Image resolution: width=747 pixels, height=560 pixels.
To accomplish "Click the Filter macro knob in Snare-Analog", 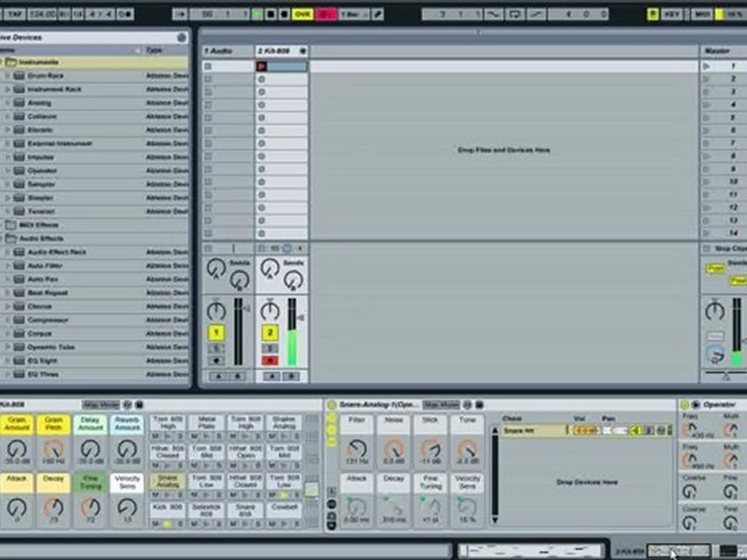I will (x=356, y=450).
